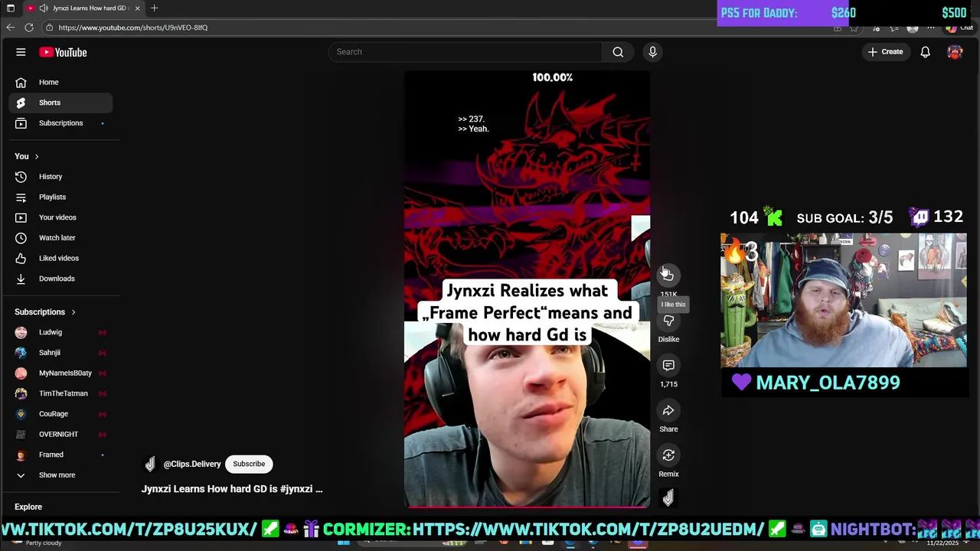Open the comments showing 1,715

point(668,366)
